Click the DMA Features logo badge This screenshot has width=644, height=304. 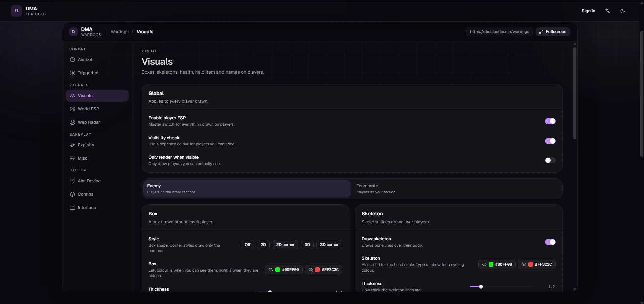tap(16, 11)
